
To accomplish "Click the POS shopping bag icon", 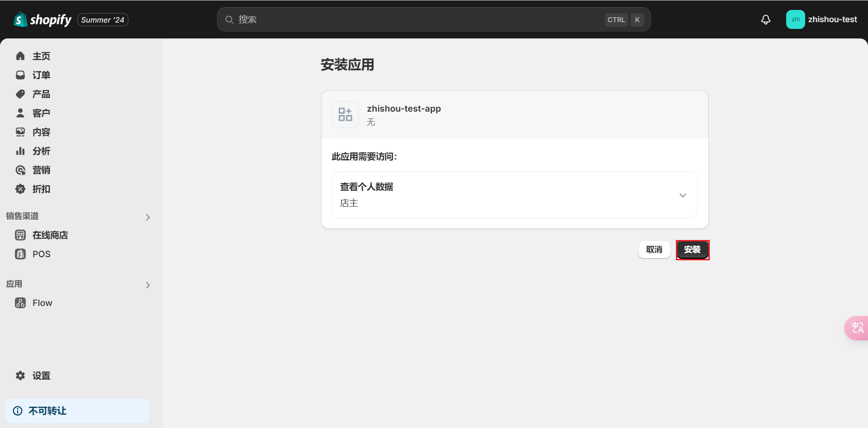I will pos(20,254).
